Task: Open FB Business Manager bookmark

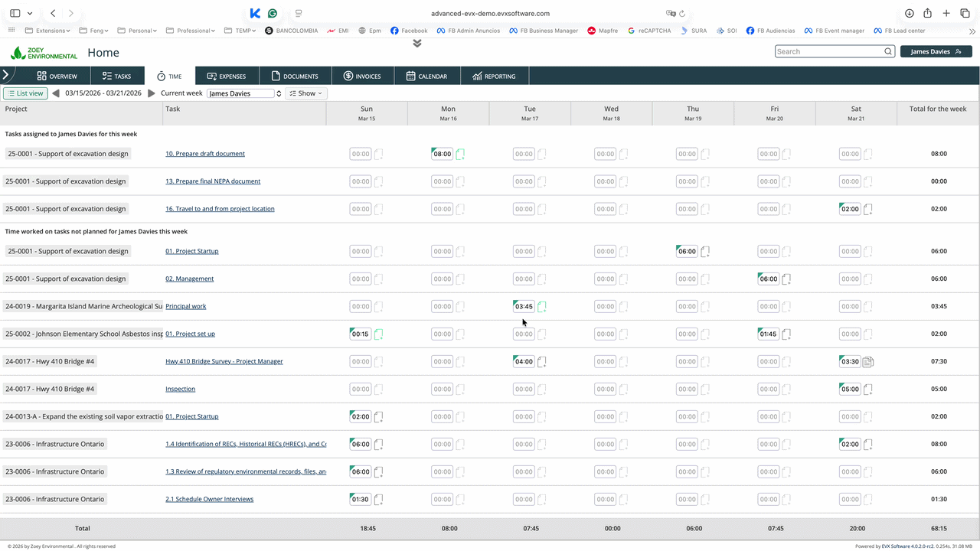Action: (544, 31)
